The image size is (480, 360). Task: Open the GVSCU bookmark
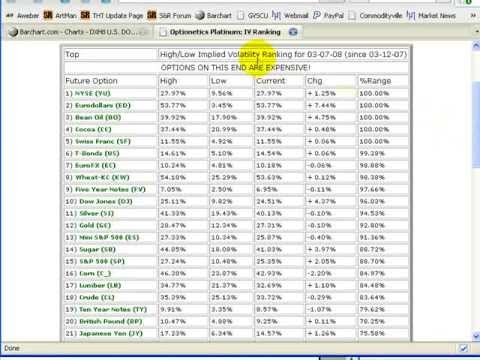point(253,16)
